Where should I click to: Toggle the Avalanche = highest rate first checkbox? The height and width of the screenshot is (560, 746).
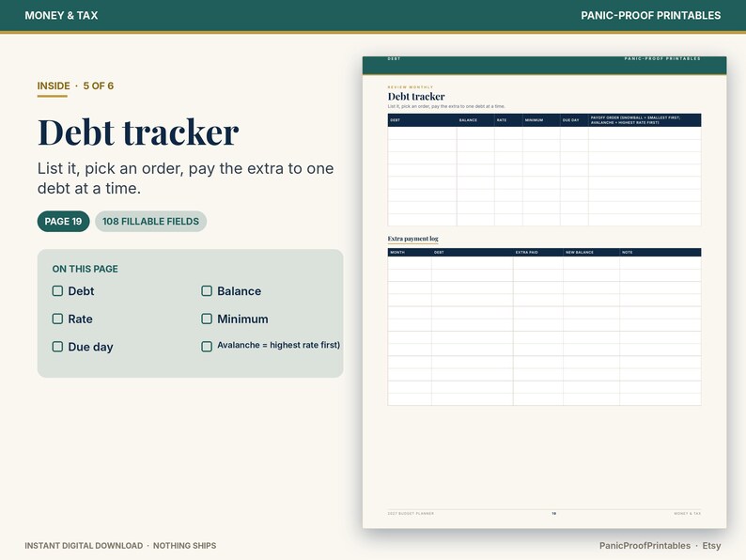point(207,347)
